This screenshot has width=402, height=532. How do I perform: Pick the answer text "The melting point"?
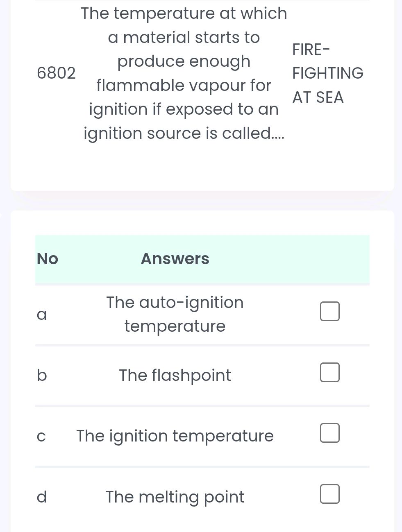(x=175, y=497)
